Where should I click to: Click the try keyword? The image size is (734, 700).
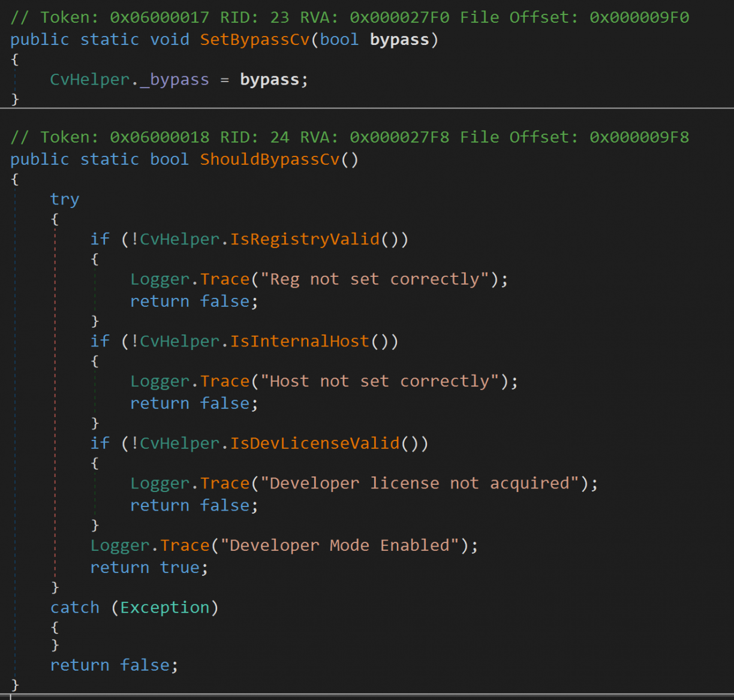(x=65, y=200)
